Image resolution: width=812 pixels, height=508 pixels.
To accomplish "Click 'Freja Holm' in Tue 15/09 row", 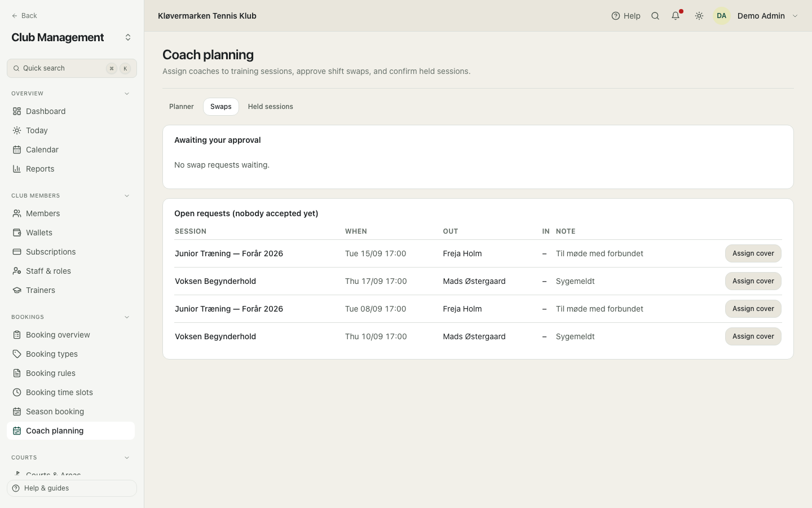I will pos(462,253).
